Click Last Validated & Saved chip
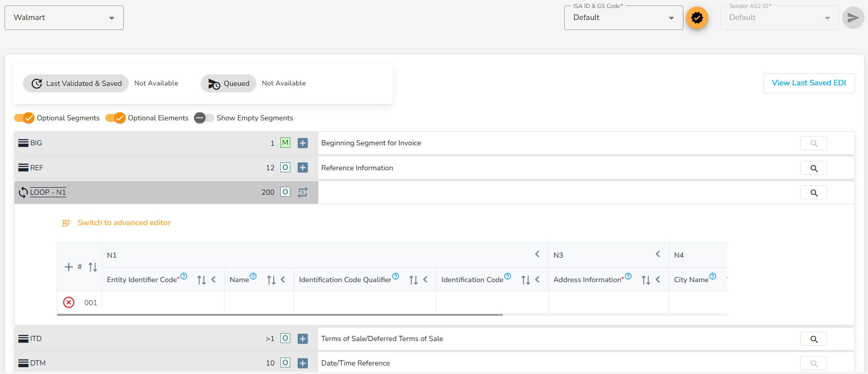This screenshot has height=374, width=868. coord(76,83)
